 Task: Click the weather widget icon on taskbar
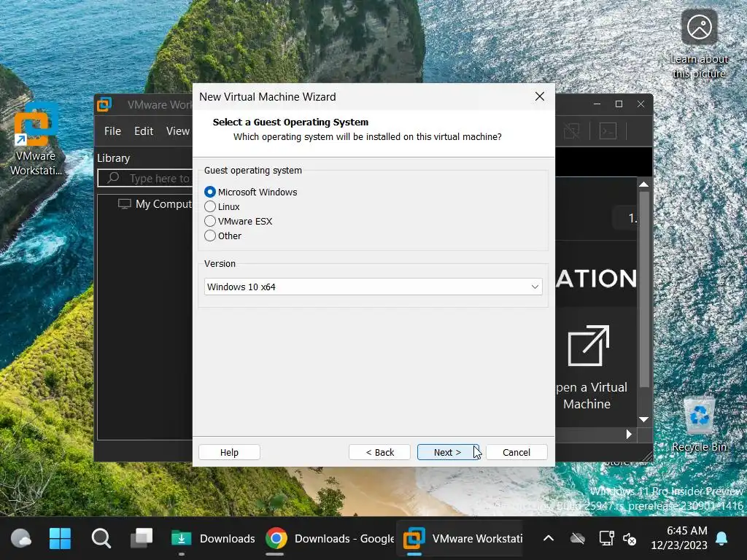pos(20,539)
